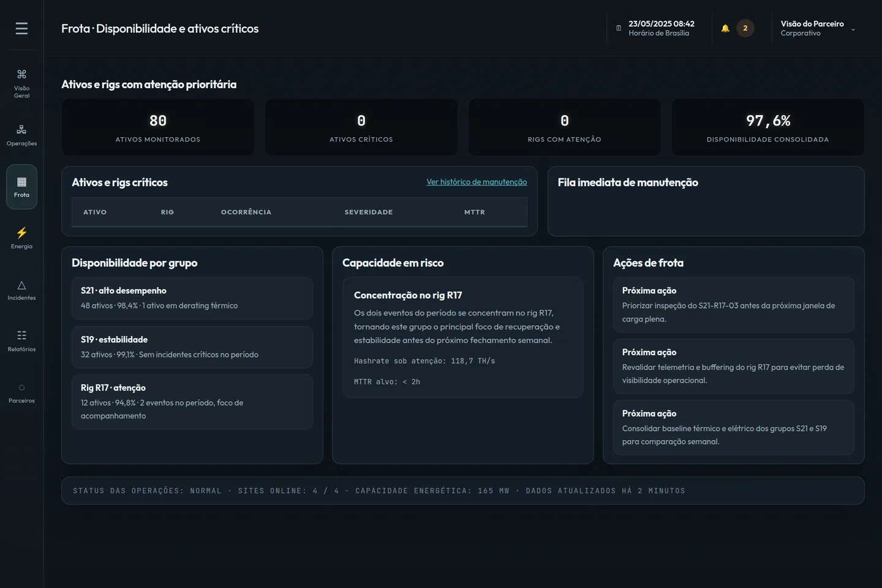The width and height of the screenshot is (882, 588).
Task: Click Capacidade Energética 165 MW status
Action: tap(432, 491)
